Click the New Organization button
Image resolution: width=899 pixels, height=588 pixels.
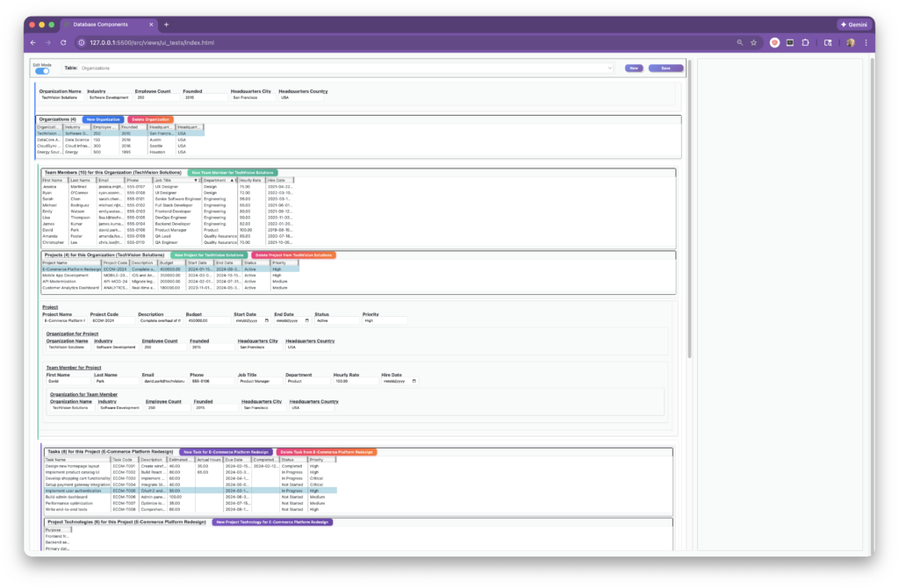click(103, 119)
